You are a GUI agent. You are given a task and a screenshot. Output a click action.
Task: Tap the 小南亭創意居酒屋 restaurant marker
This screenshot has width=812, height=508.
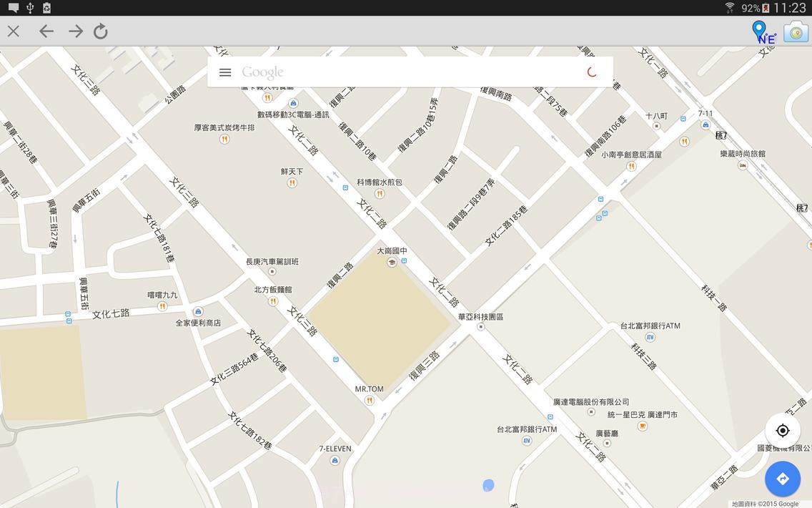click(631, 165)
